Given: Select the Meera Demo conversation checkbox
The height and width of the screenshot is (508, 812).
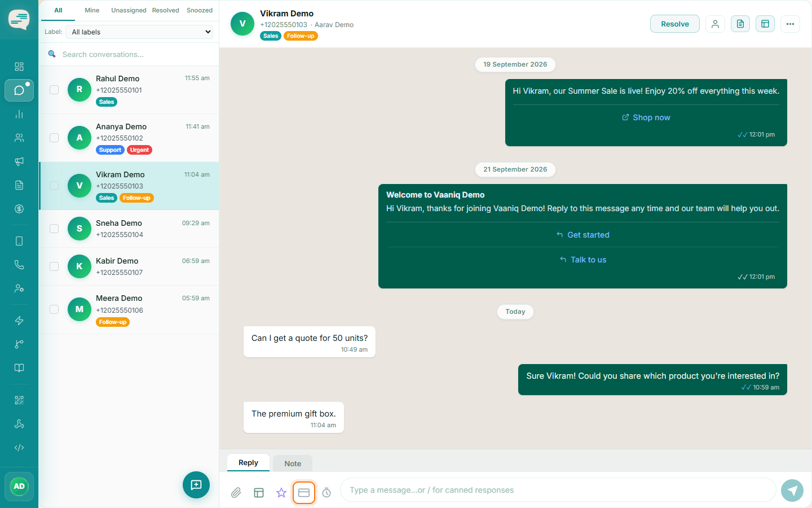Looking at the screenshot, I should click(x=54, y=309).
